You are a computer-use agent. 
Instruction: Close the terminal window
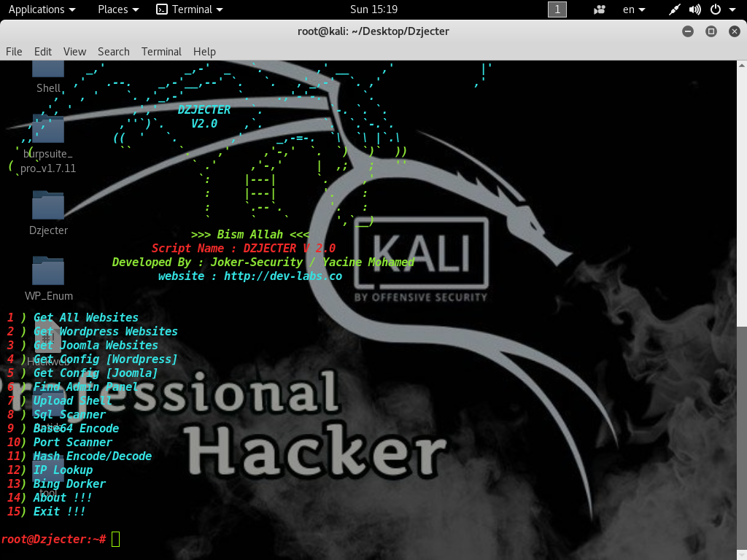[734, 31]
